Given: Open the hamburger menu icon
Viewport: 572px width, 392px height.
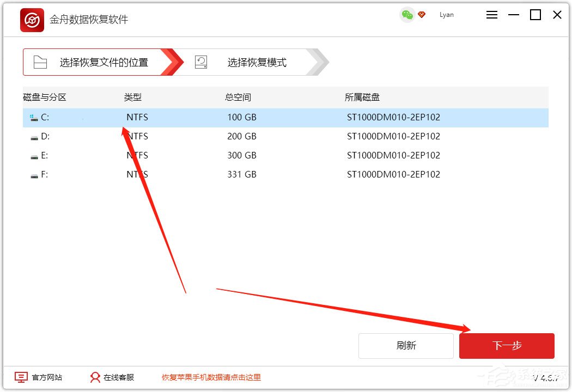Looking at the screenshot, I should click(x=491, y=15).
